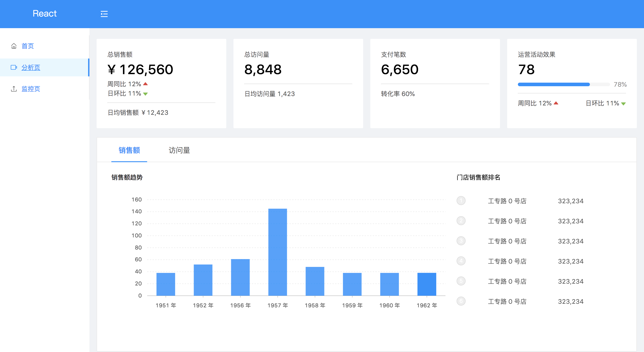Viewport: 644px width, 352px height.
Task: Click rank badge number 1 in store ranking
Action: tap(461, 201)
